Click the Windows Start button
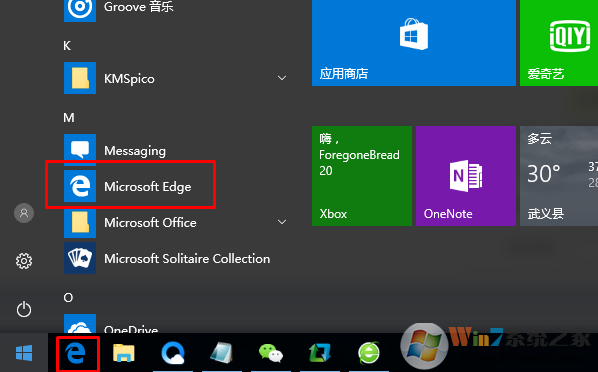The height and width of the screenshot is (372, 598). pos(24,353)
